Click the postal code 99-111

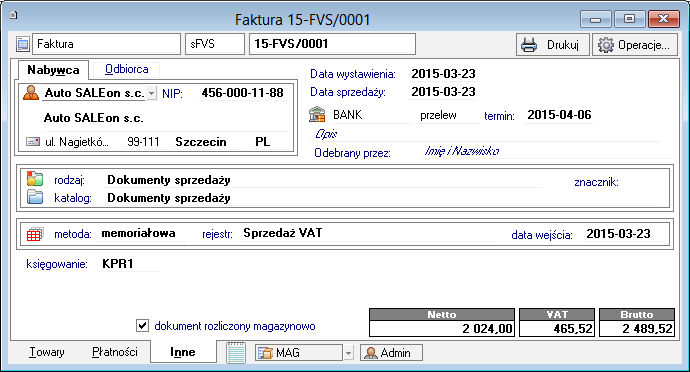coord(143,142)
